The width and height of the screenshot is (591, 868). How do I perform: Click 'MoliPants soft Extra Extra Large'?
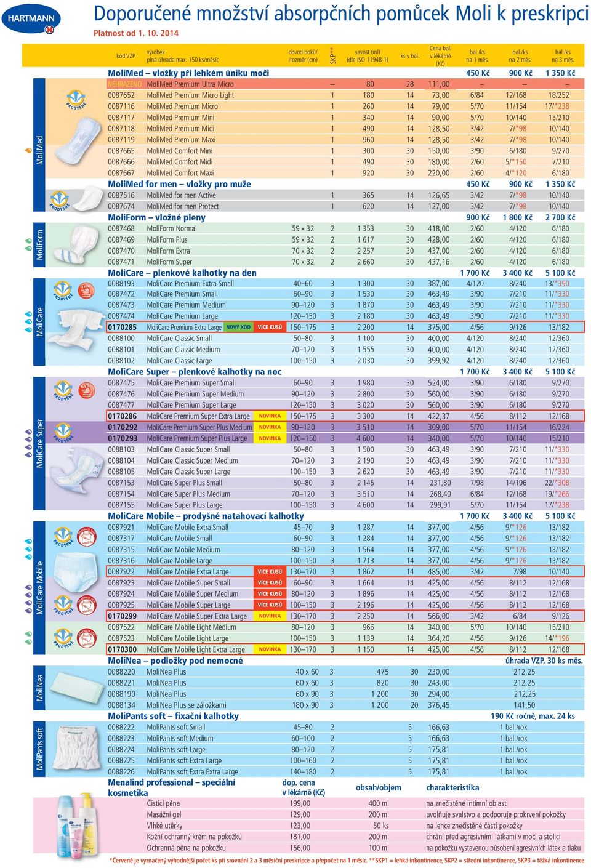tap(192, 772)
